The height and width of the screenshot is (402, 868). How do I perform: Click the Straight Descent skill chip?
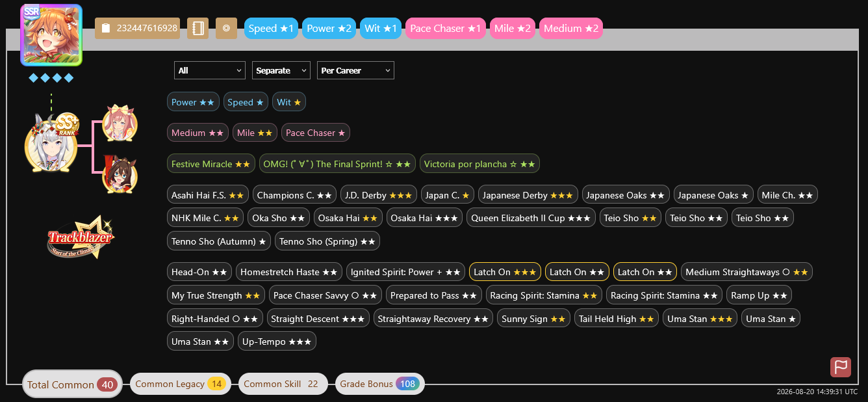(x=318, y=319)
